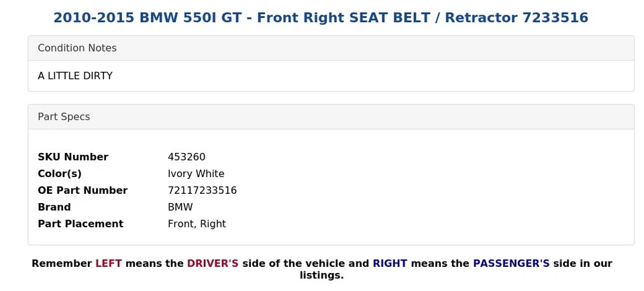Click the OE Part Number label
This screenshot has width=644, height=291.
[83, 190]
